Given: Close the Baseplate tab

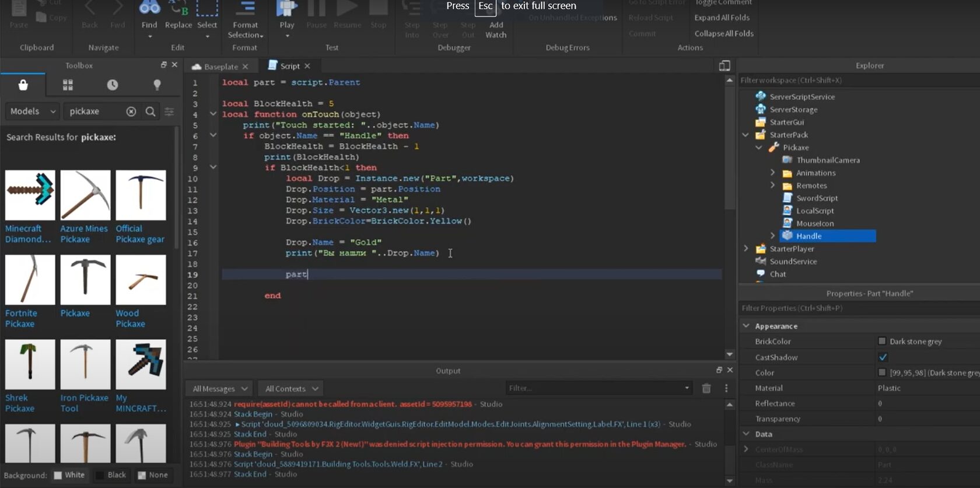Looking at the screenshot, I should [246, 67].
